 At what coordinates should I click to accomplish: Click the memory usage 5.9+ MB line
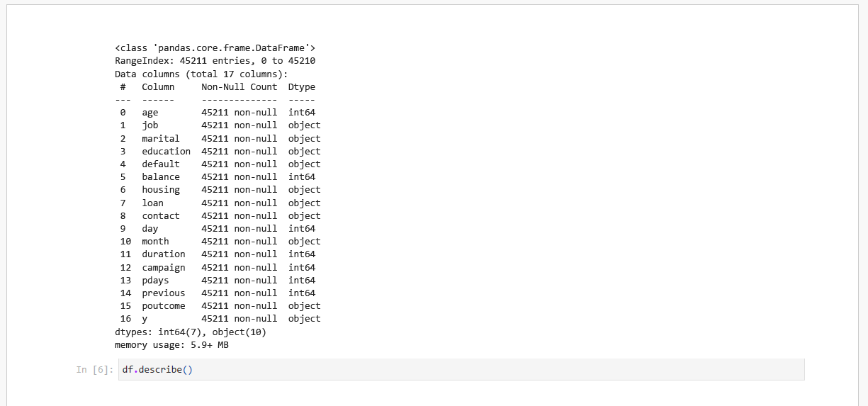(171, 345)
